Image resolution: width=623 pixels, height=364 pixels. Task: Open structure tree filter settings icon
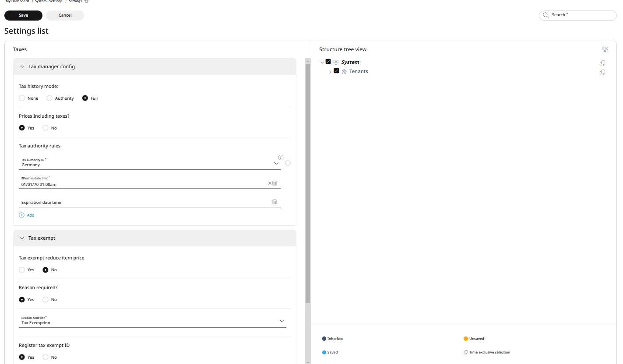(605, 49)
